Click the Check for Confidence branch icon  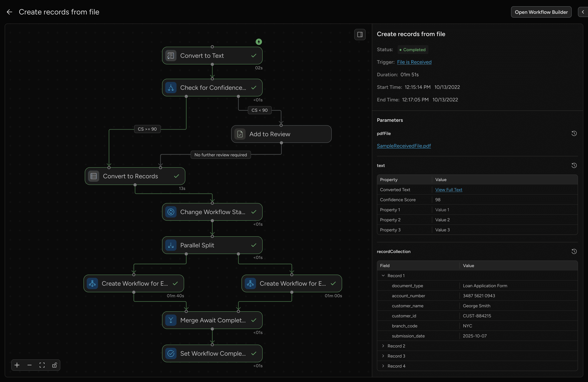point(171,87)
